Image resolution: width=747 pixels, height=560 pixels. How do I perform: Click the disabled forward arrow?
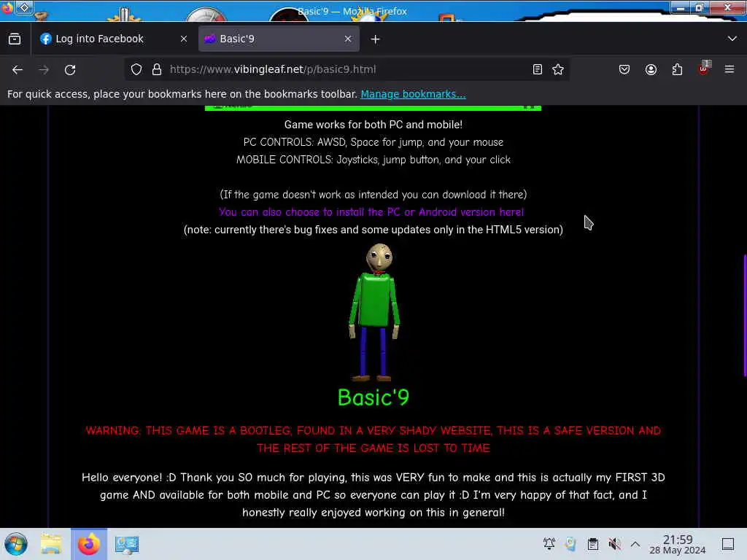[x=44, y=69]
